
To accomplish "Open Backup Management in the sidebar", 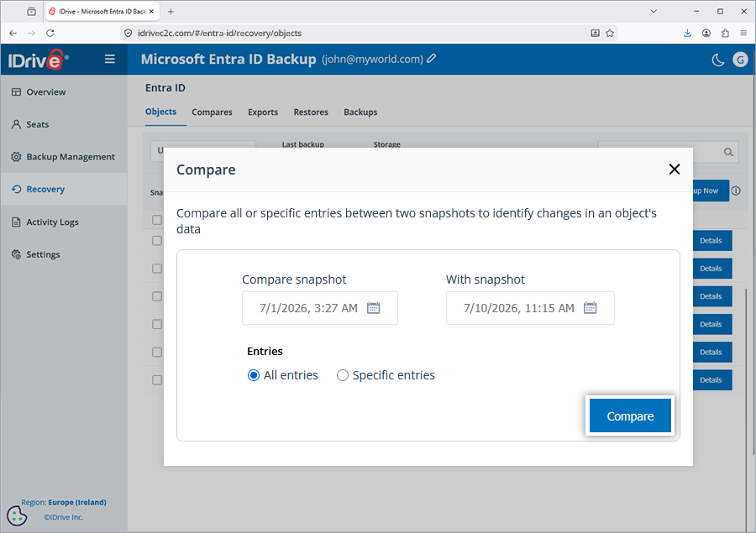I will point(64,157).
